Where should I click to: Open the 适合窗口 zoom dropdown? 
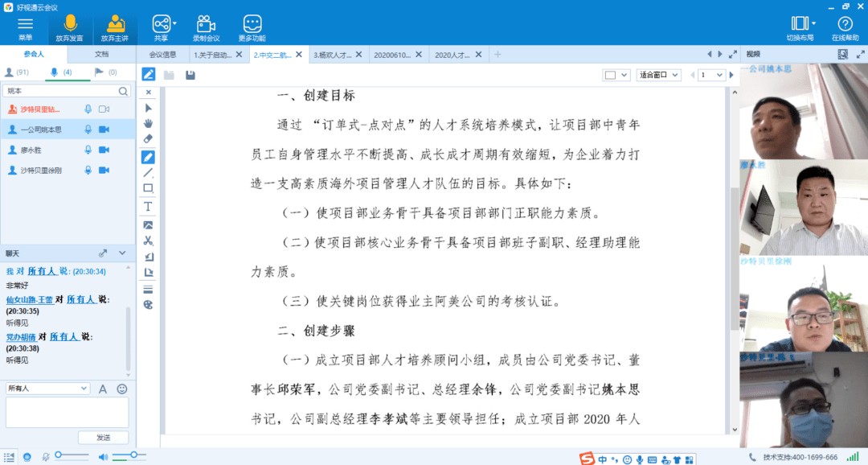(x=658, y=75)
